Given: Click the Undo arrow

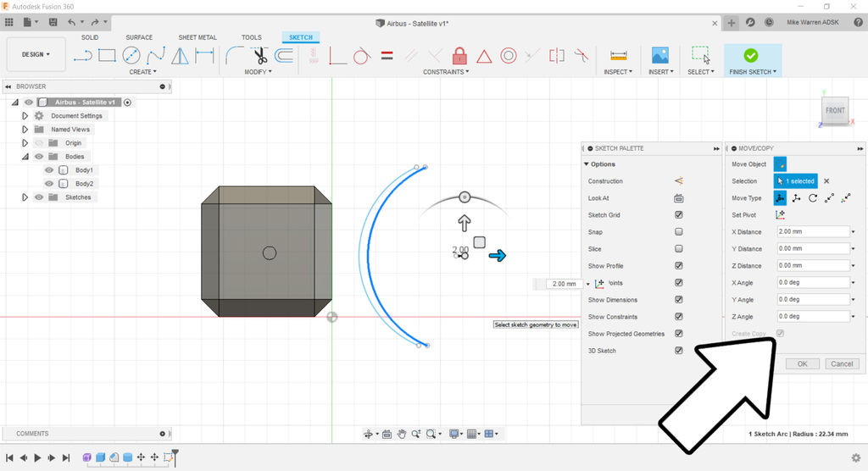Looking at the screenshot, I should click(x=71, y=22).
